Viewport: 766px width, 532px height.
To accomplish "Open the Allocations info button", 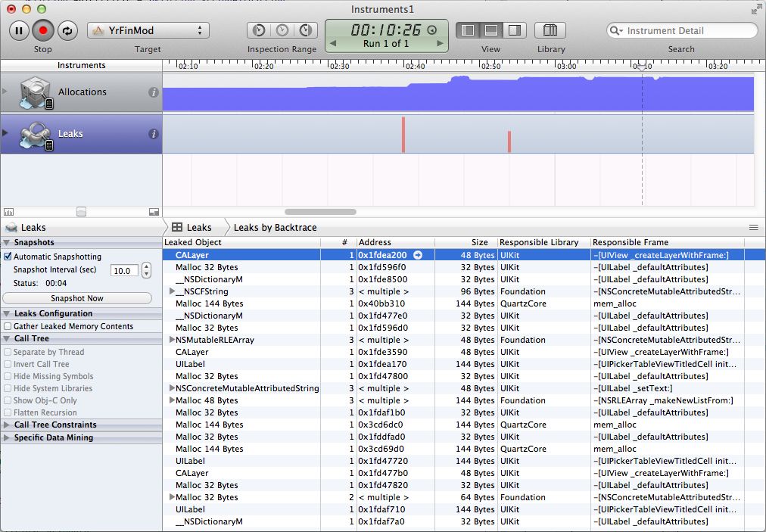I will (x=154, y=92).
